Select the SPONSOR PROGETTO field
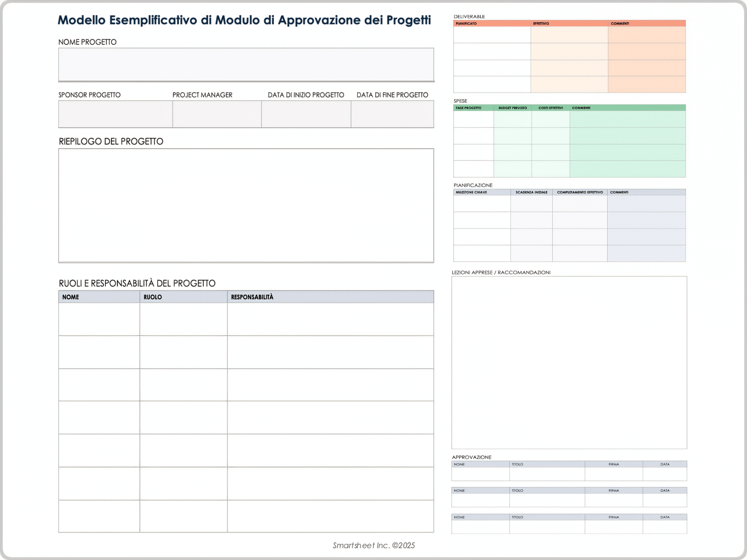 coord(115,114)
